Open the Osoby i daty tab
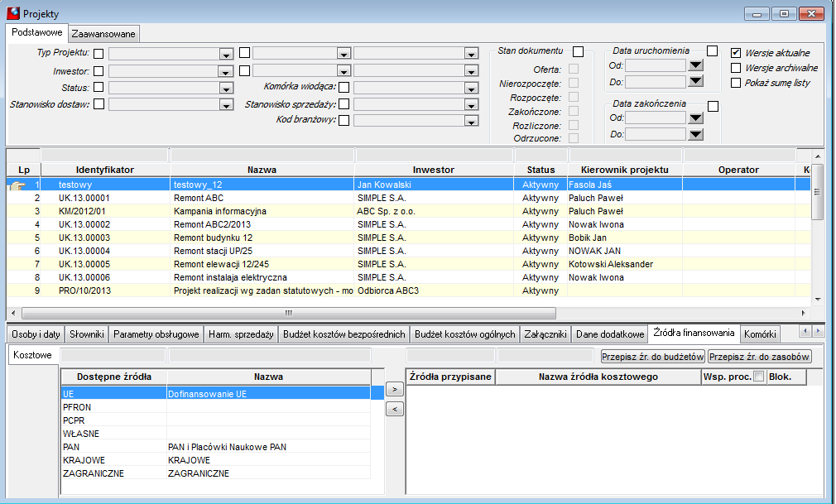 coord(36,334)
